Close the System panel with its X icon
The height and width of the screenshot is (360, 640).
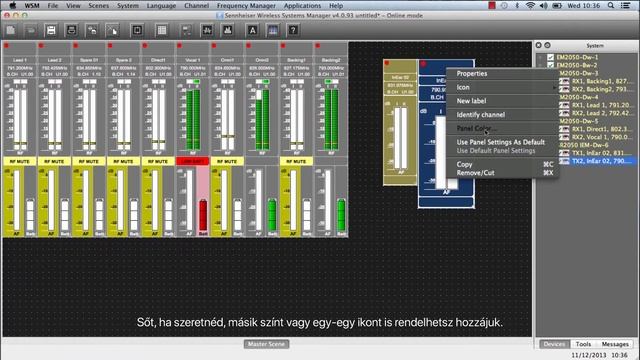pos(539,45)
